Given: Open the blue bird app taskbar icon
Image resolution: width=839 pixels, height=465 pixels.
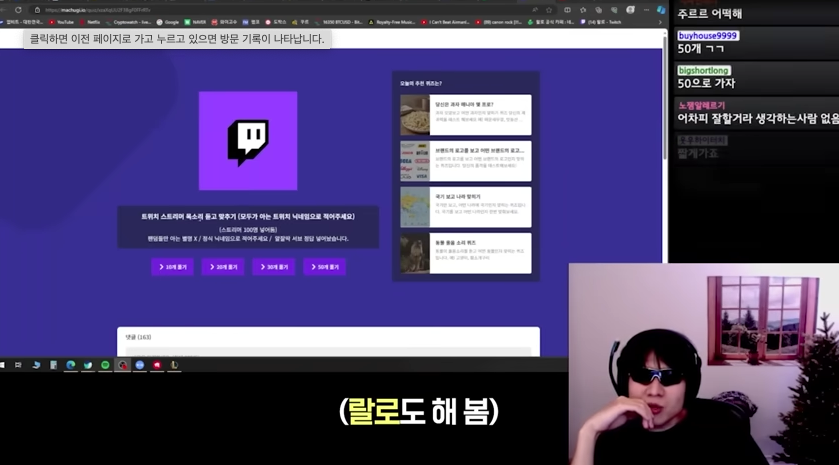Looking at the screenshot, I should point(36,365).
